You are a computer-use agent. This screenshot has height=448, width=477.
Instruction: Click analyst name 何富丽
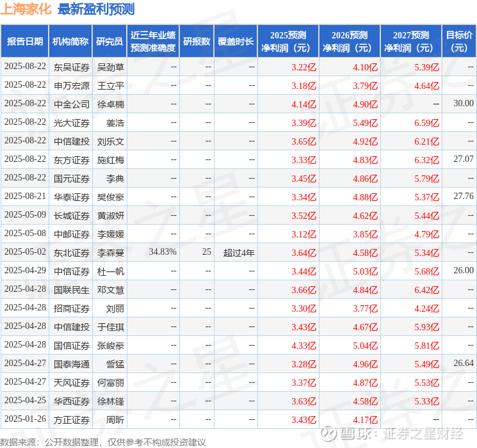pyautogui.click(x=110, y=383)
